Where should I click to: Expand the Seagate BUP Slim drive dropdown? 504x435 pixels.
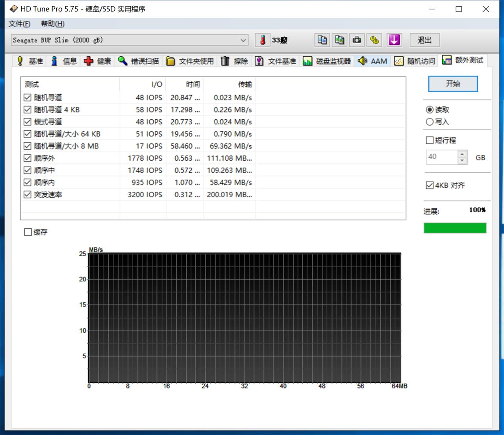(x=243, y=40)
